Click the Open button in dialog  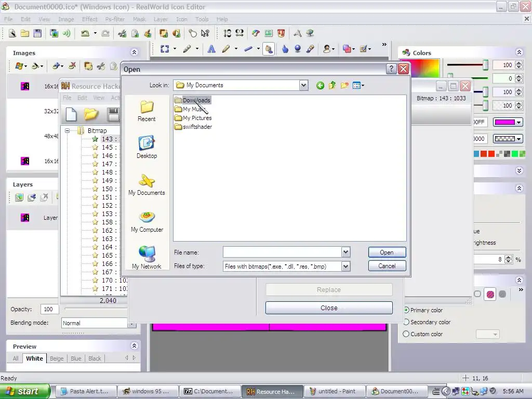click(x=387, y=252)
